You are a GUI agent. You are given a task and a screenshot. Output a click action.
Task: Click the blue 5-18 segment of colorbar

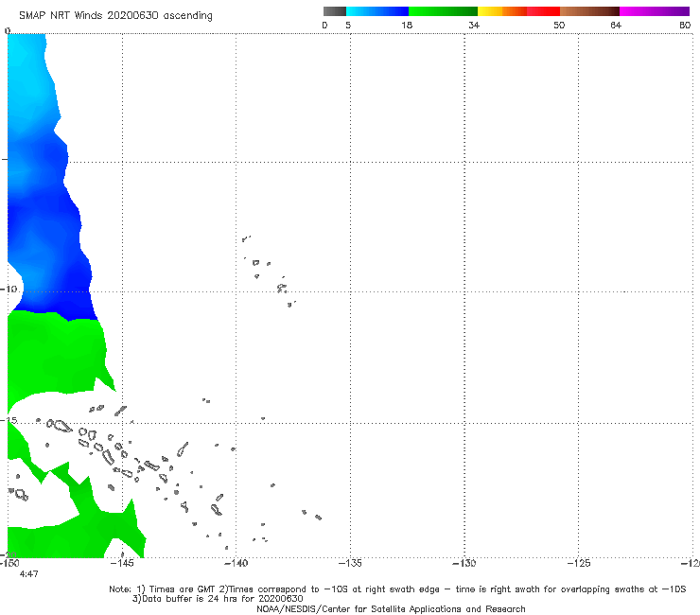pyautogui.click(x=377, y=11)
